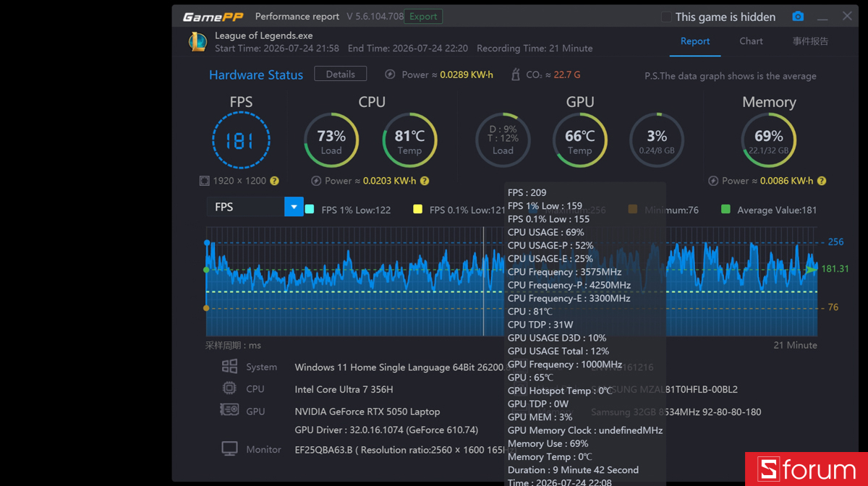Click the help icon next to Memory power

pos(822,181)
